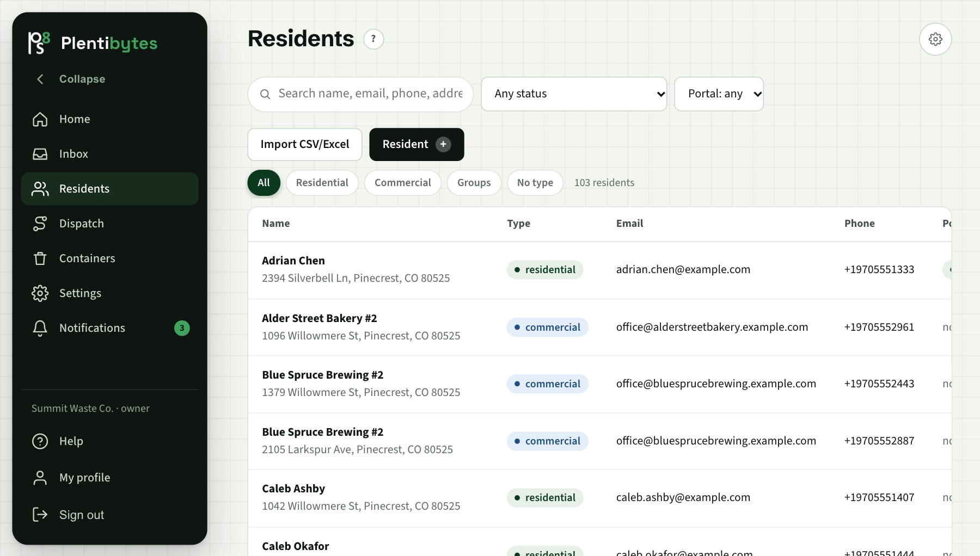The image size is (980, 556).
Task: Select the All filter tab
Action: point(264,183)
